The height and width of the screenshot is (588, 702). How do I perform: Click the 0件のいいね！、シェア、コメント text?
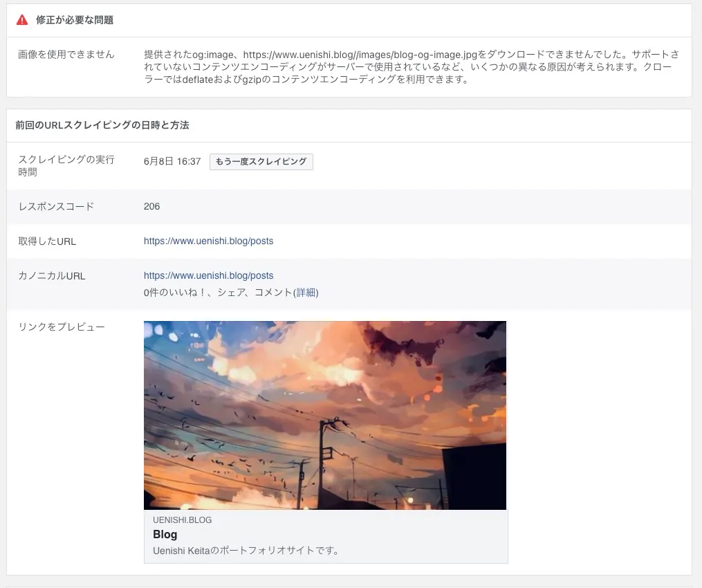(x=218, y=293)
